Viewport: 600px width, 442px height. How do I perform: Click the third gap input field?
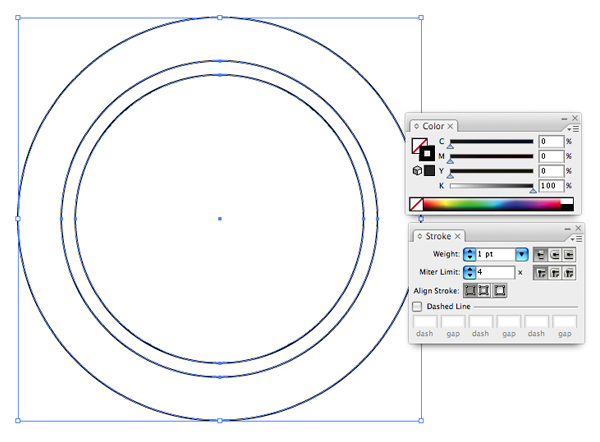(x=564, y=321)
